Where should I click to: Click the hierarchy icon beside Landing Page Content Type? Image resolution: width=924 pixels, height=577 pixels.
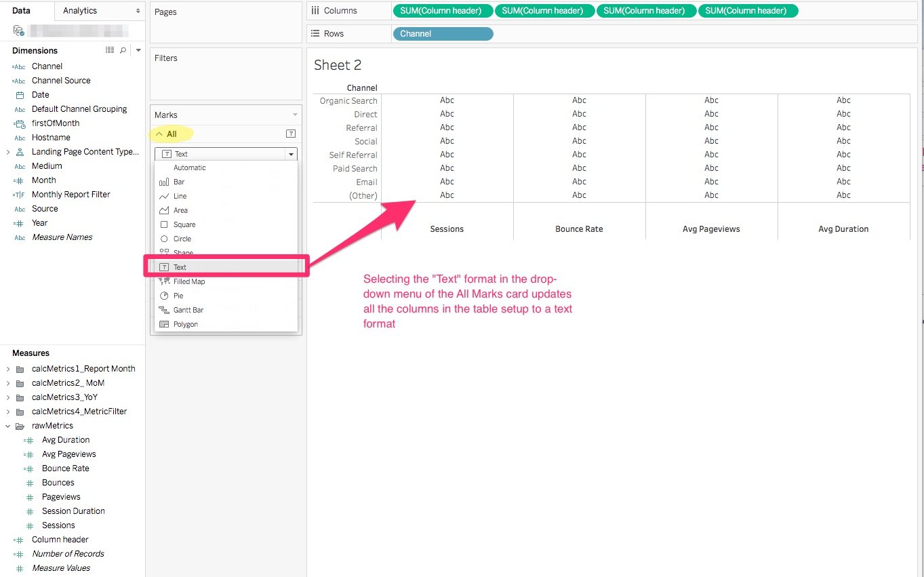coord(20,151)
